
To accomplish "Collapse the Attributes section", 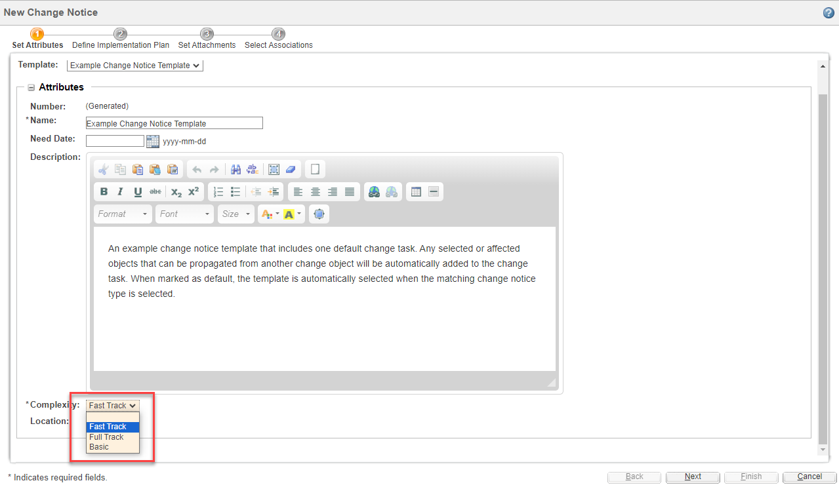I will [x=31, y=87].
